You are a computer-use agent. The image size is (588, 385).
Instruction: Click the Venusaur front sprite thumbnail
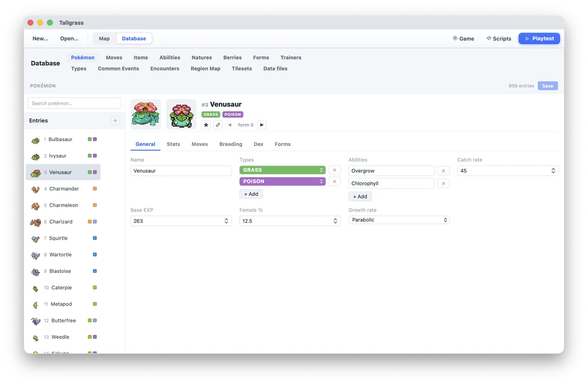click(146, 114)
